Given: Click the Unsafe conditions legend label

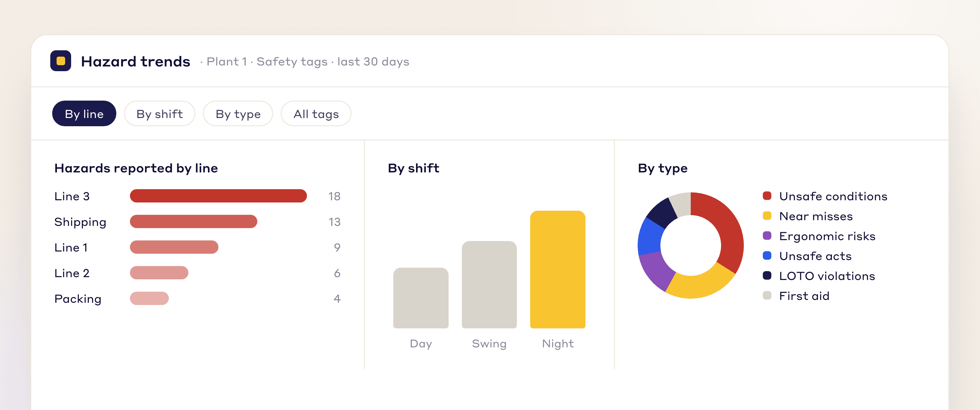Looking at the screenshot, I should pos(833,196).
